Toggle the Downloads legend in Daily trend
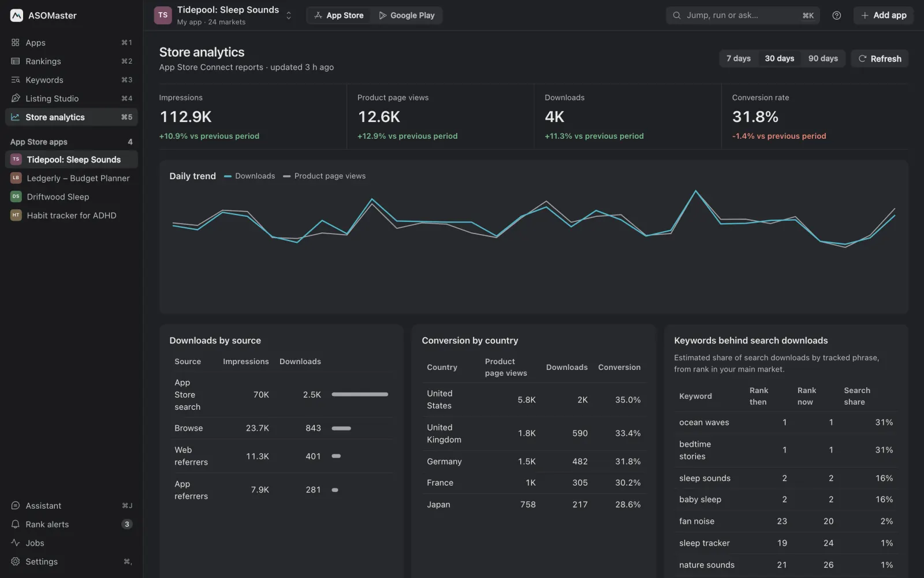Screen dimensions: 924x578 [249, 176]
